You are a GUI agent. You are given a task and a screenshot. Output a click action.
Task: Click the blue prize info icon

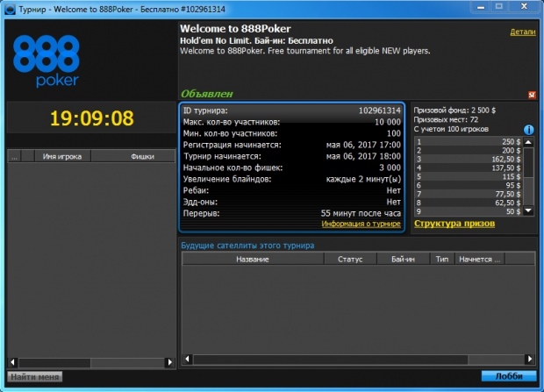[x=529, y=130]
